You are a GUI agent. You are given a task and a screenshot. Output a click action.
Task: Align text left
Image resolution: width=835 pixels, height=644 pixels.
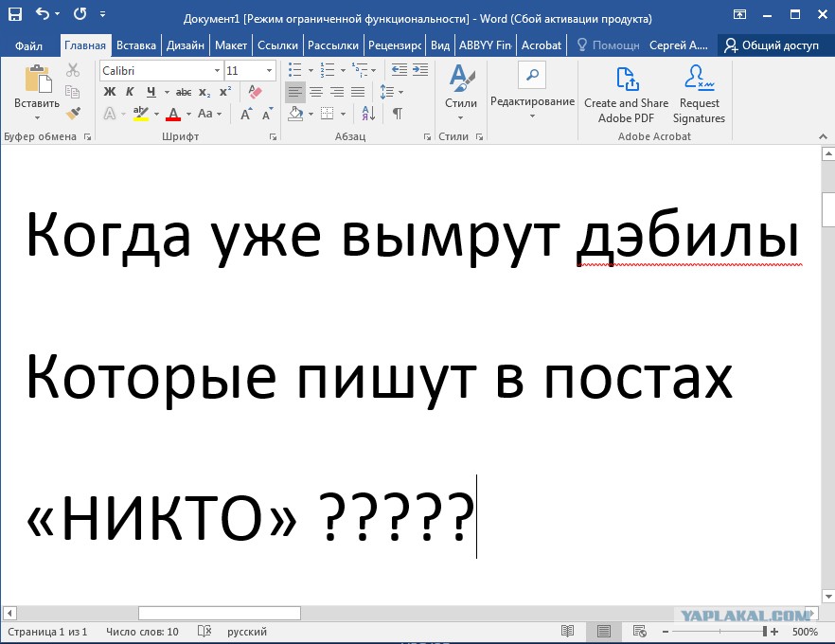295,92
